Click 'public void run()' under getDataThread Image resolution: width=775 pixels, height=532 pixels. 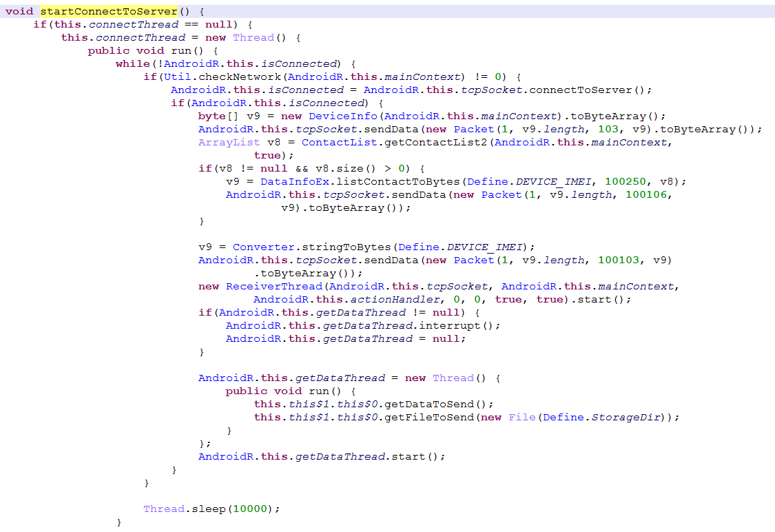[x=284, y=391]
